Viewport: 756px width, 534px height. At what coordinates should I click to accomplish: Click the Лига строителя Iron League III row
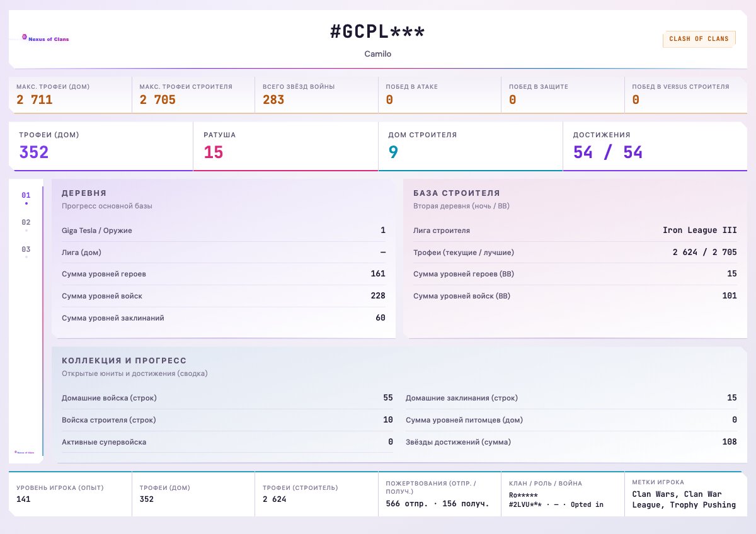(x=575, y=230)
